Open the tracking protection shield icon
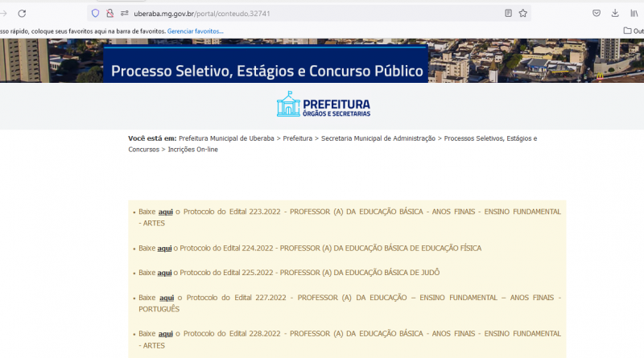This screenshot has width=644, height=358. tap(95, 13)
